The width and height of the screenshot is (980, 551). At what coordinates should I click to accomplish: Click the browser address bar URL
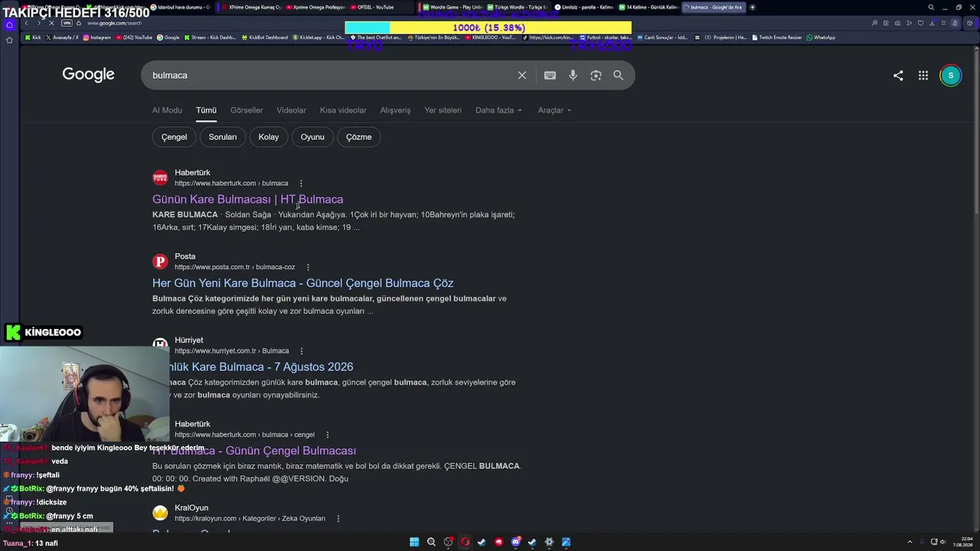pyautogui.click(x=114, y=23)
